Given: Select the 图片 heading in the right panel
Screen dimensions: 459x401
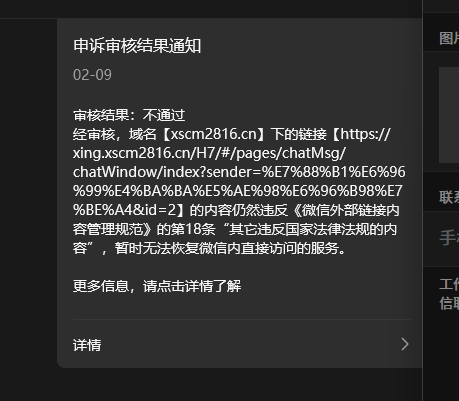Looking at the screenshot, I should tap(449, 38).
